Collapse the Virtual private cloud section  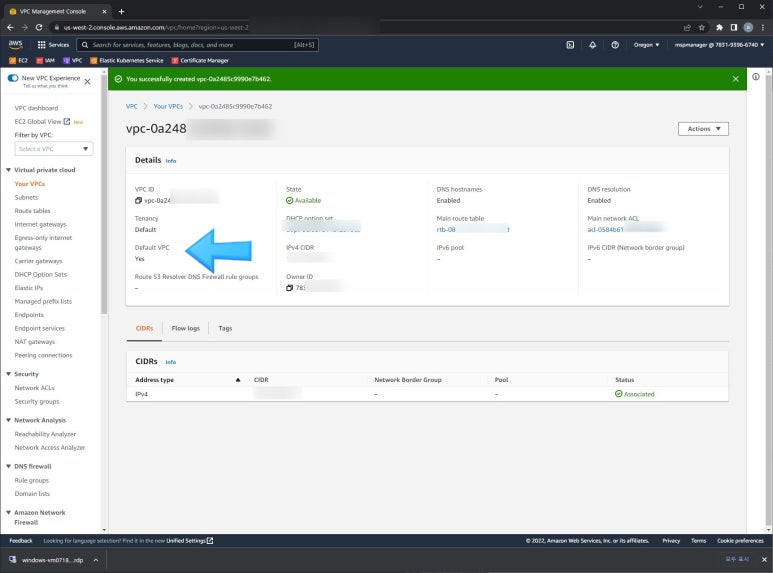(9, 170)
